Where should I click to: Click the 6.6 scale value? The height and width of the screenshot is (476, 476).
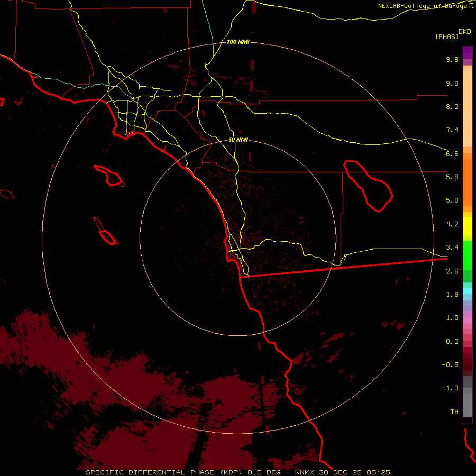tap(452, 154)
